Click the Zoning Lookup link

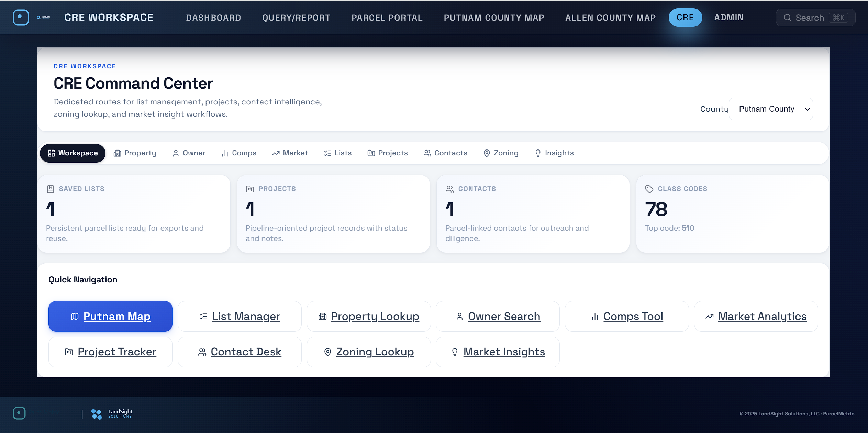point(375,352)
